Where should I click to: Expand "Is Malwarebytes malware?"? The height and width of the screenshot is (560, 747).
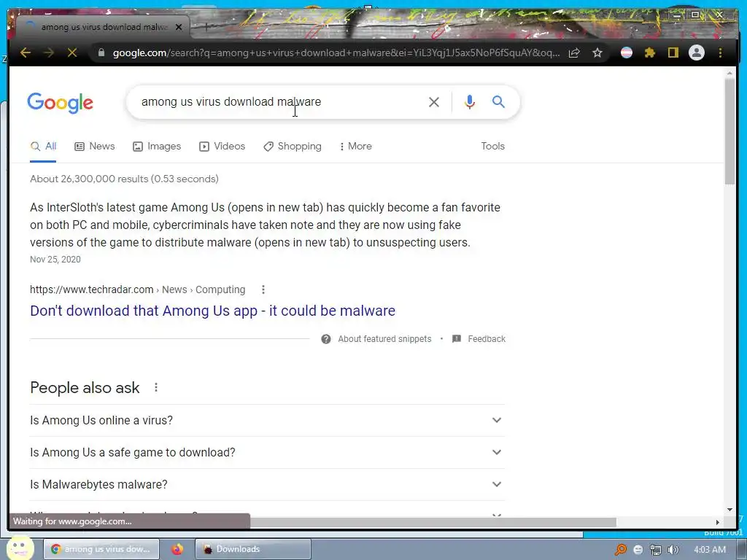pyautogui.click(x=267, y=484)
